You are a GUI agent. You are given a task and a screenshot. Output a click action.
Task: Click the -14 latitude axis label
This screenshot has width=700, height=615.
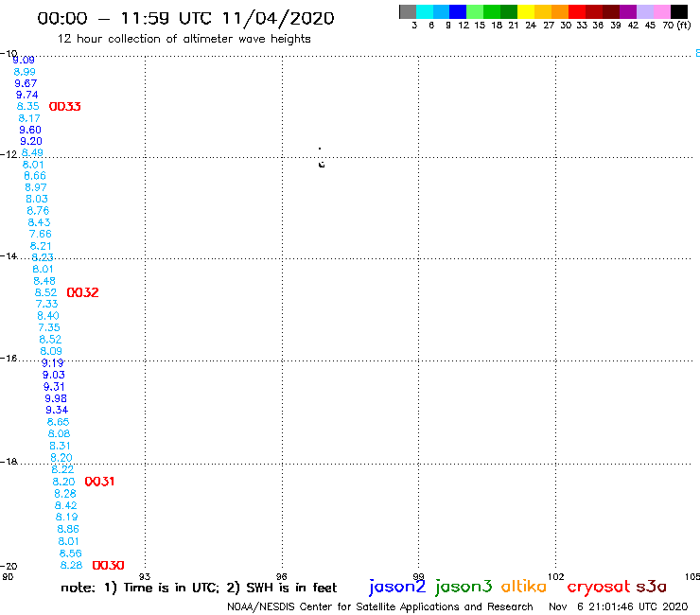(x=9, y=255)
